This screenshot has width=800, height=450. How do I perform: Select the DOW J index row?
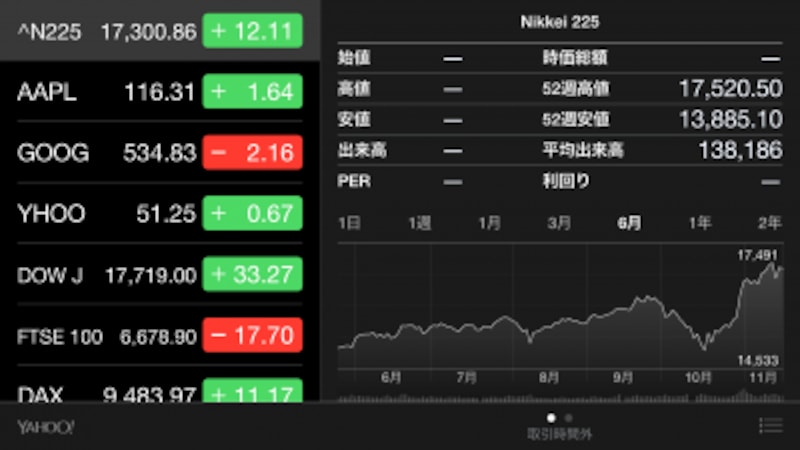click(160, 274)
